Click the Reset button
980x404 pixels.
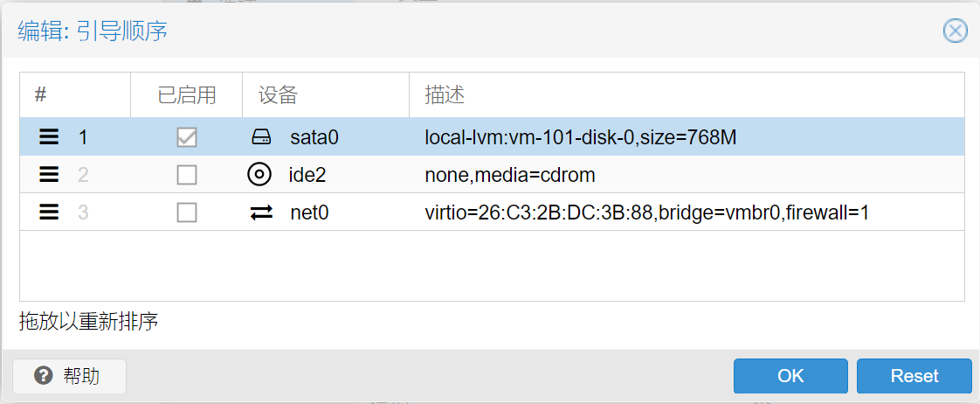click(914, 376)
